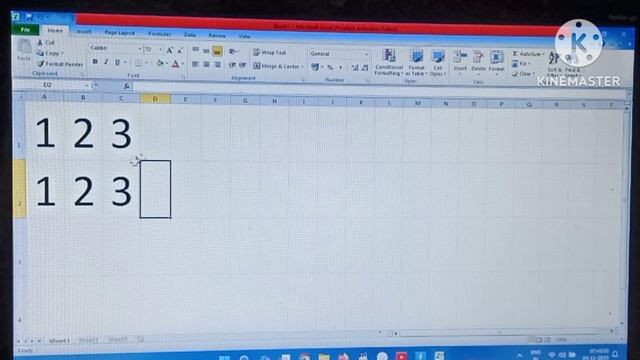Open the General number format dropdown
640x360 pixels.
click(x=366, y=54)
